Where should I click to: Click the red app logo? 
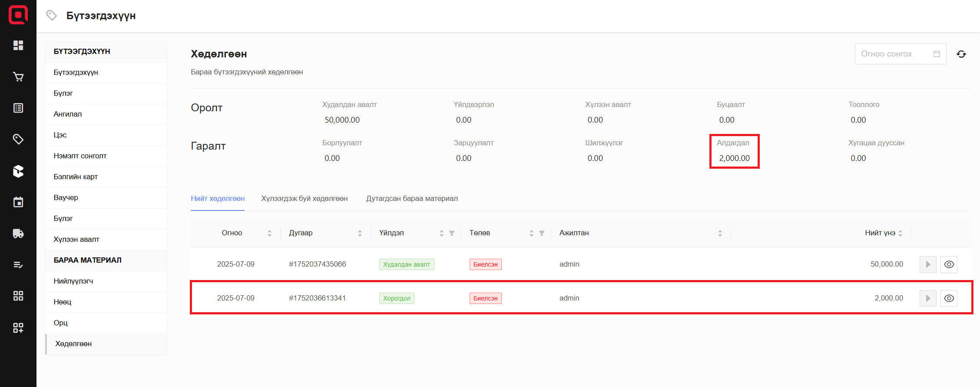(x=18, y=15)
